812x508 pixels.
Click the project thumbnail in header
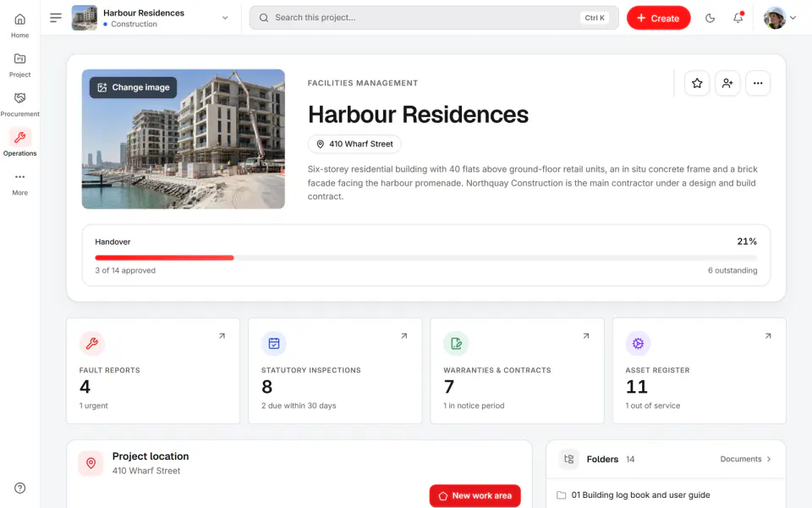click(x=84, y=18)
